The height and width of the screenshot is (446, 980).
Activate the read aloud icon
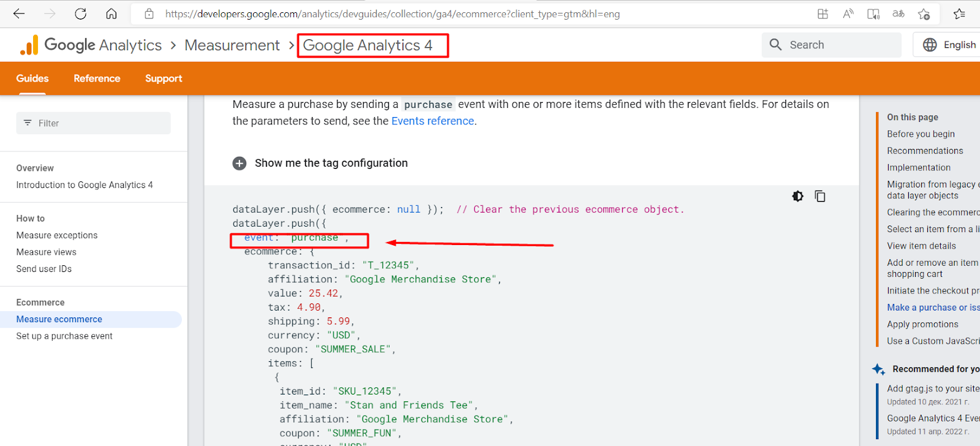coord(848,13)
